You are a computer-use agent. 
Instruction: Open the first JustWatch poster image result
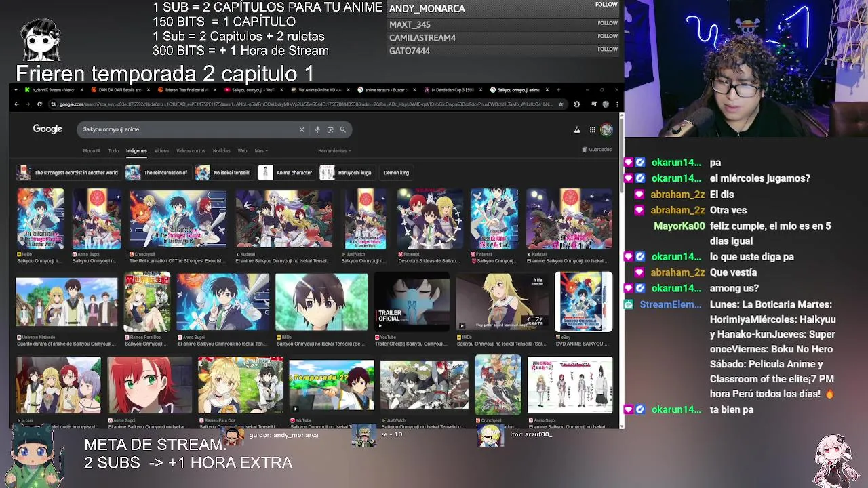point(366,219)
